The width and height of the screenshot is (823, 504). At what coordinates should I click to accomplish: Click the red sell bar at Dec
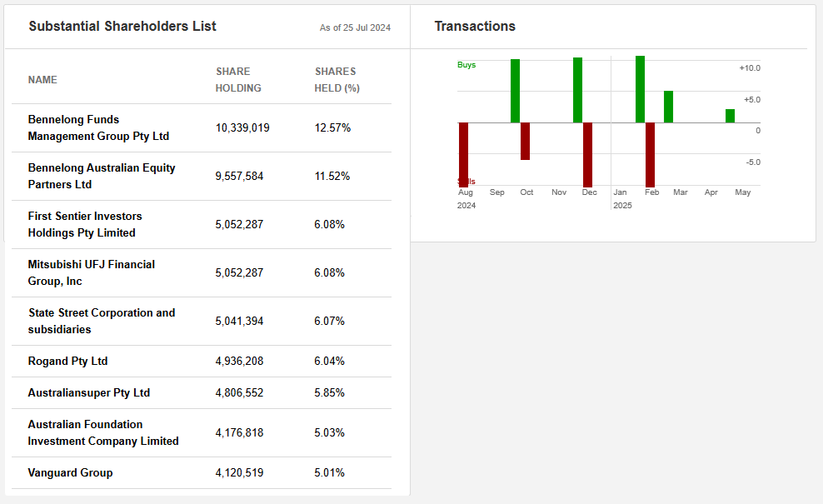coord(587,154)
